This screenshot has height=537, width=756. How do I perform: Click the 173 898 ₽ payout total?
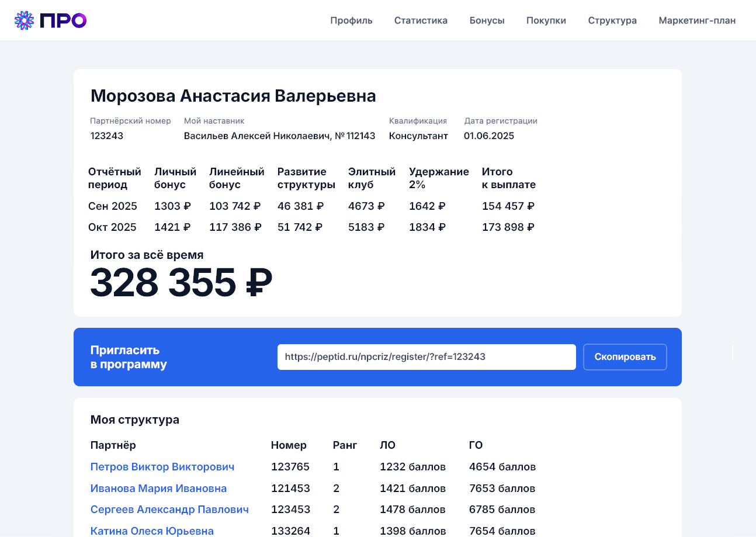click(508, 227)
